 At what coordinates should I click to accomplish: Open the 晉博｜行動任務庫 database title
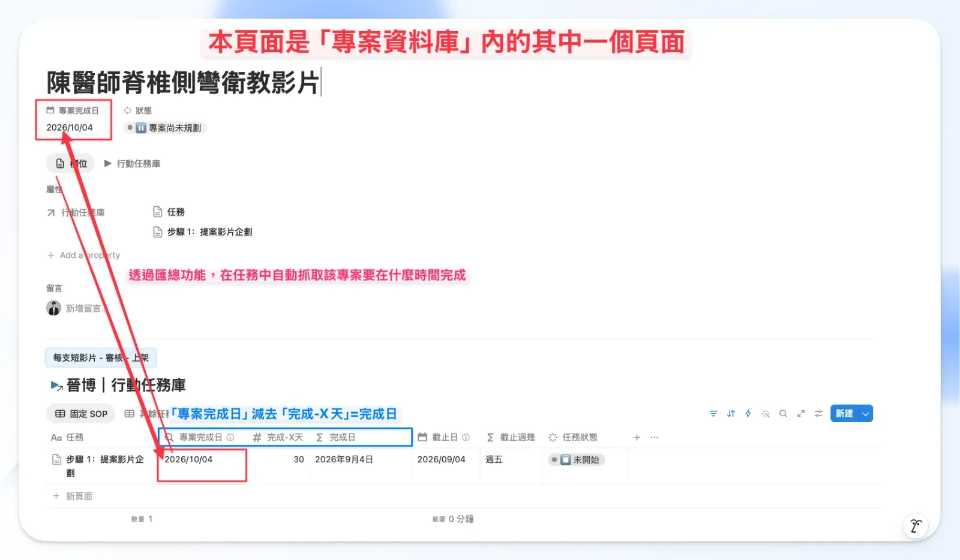tap(126, 386)
